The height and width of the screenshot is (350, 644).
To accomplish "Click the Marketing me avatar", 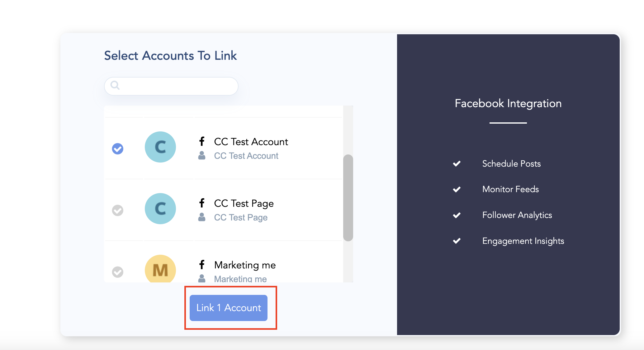I will pyautogui.click(x=160, y=269).
